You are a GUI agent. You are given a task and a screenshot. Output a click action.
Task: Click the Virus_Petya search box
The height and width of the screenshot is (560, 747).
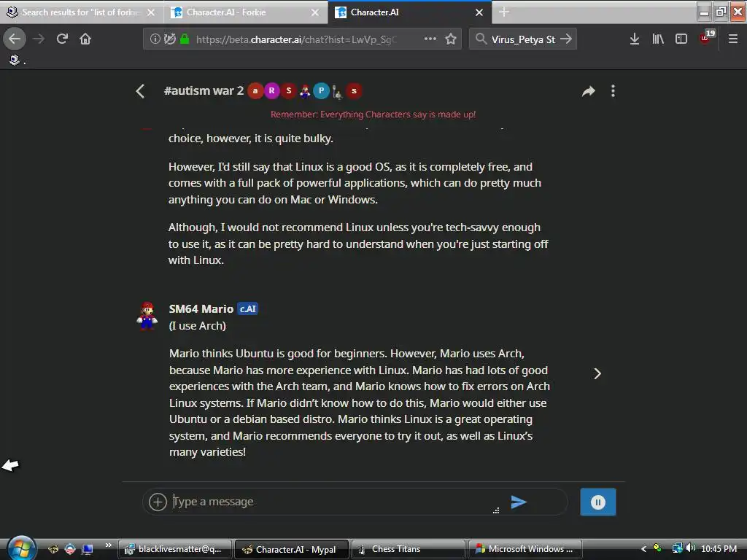pyautogui.click(x=523, y=39)
